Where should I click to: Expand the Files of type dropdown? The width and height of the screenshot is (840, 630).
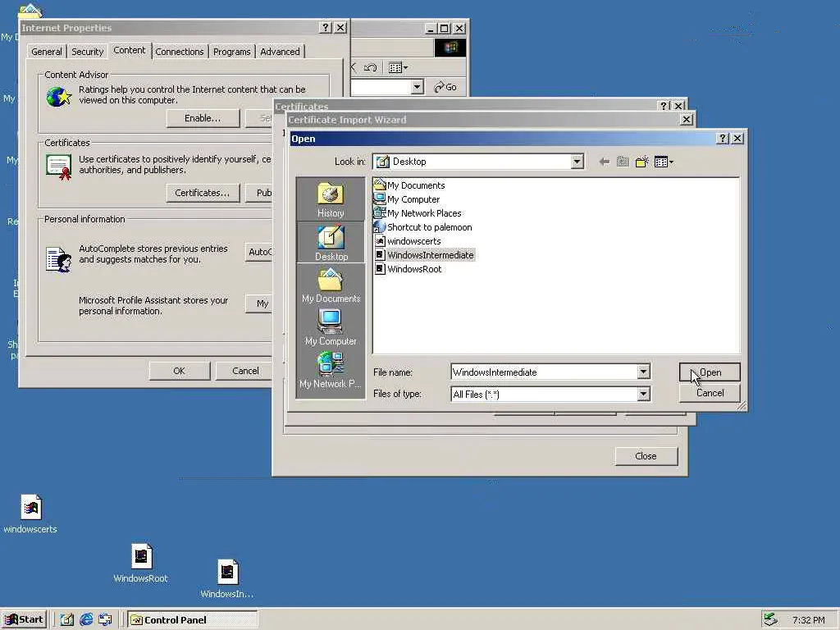643,395
